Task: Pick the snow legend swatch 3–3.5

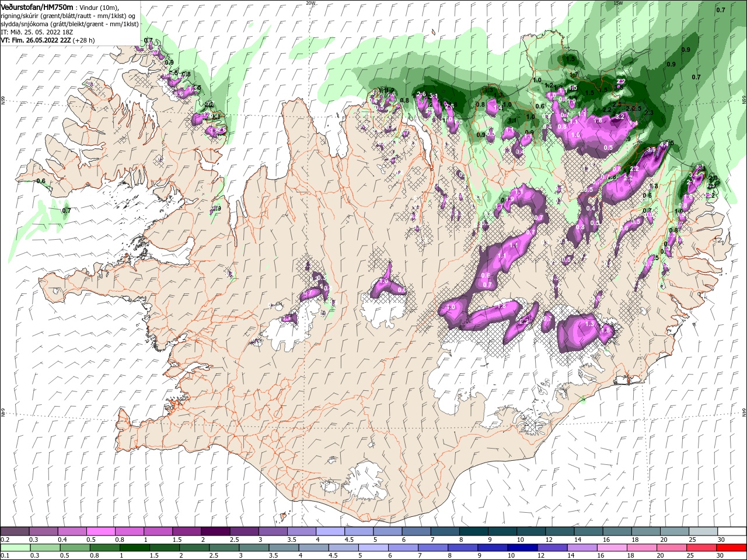Action: (x=273, y=531)
